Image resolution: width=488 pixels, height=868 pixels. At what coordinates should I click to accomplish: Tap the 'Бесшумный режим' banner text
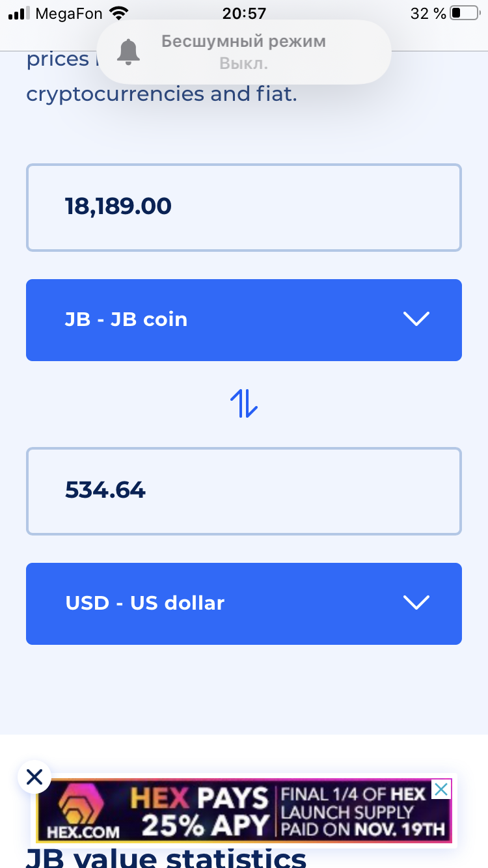pyautogui.click(x=243, y=42)
